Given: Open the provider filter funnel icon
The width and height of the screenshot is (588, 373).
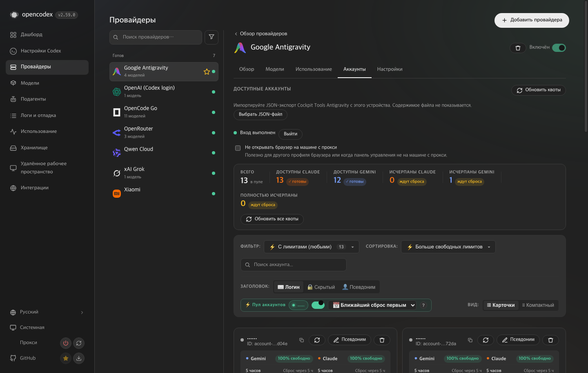Looking at the screenshot, I should 212,37.
